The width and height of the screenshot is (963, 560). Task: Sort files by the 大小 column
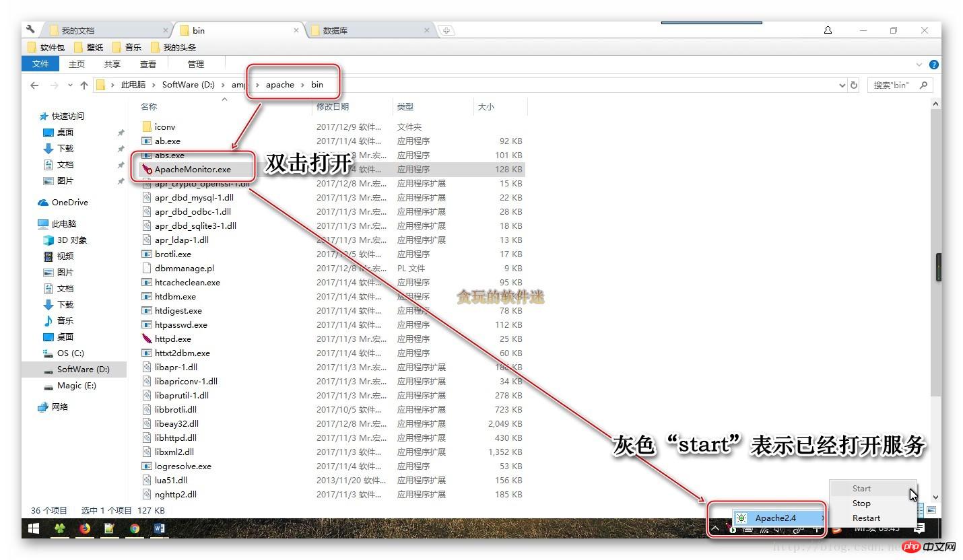pyautogui.click(x=486, y=106)
